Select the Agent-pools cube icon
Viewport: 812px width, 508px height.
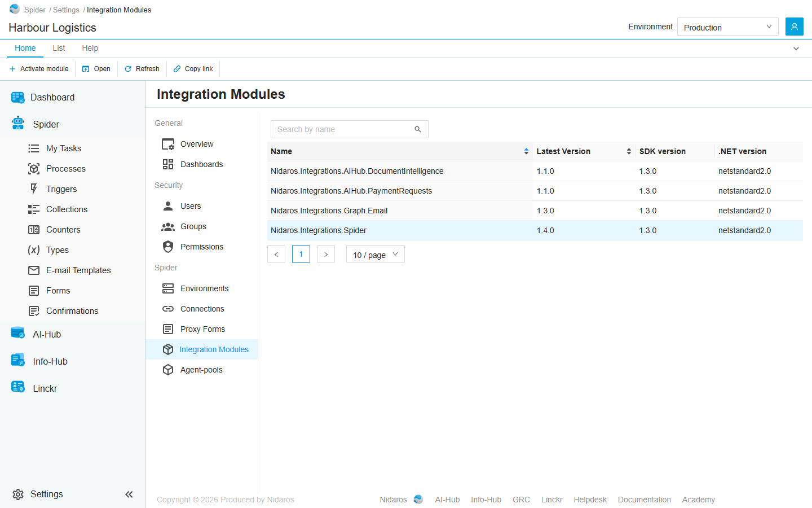[168, 370]
